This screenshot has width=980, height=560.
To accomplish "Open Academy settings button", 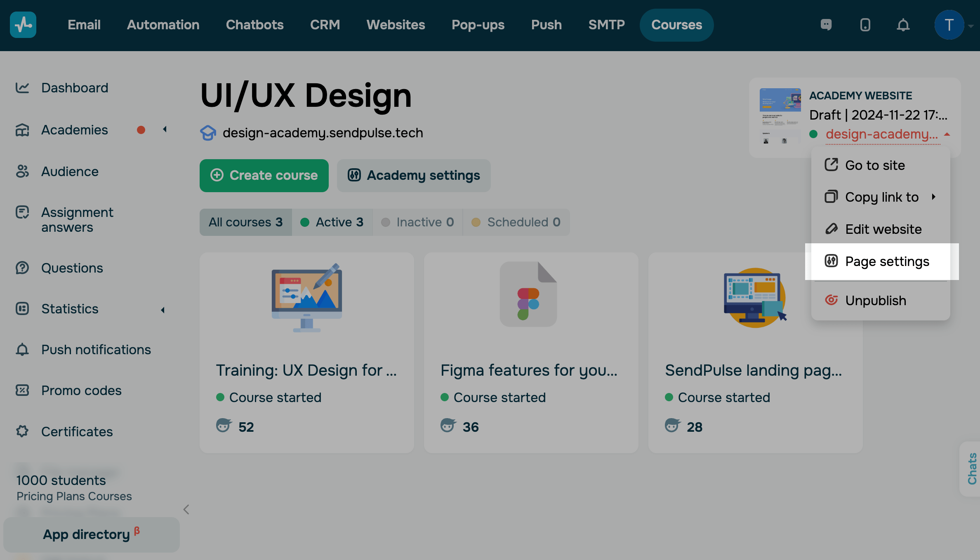I will pyautogui.click(x=414, y=176).
